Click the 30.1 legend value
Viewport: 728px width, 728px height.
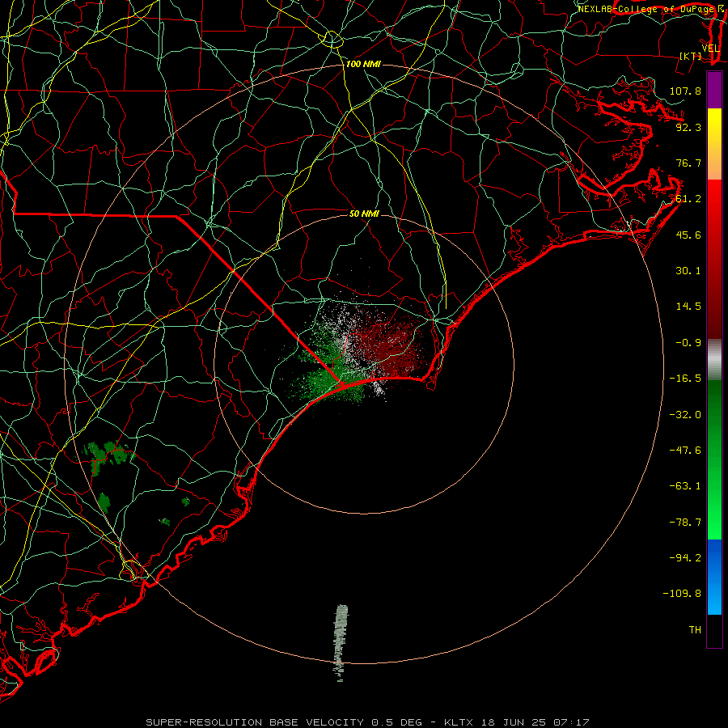click(688, 271)
